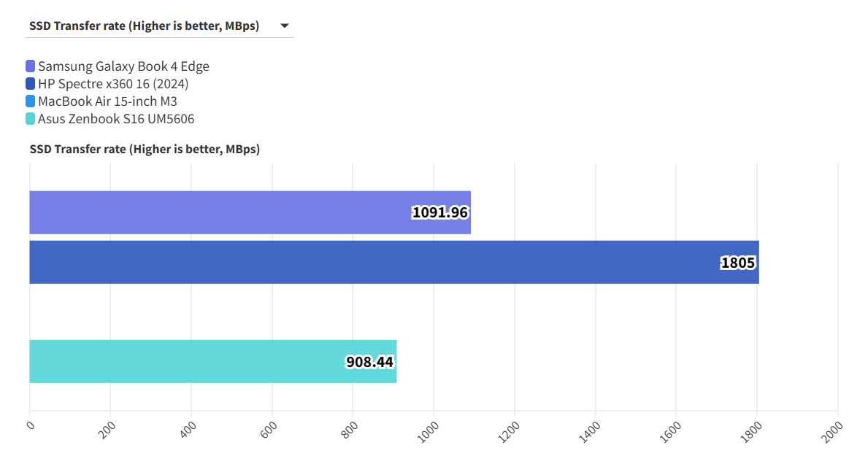This screenshot has width=868, height=456.
Task: Click Asus Zenbook S16 UM5606 legend swatch
Action: coord(30,119)
